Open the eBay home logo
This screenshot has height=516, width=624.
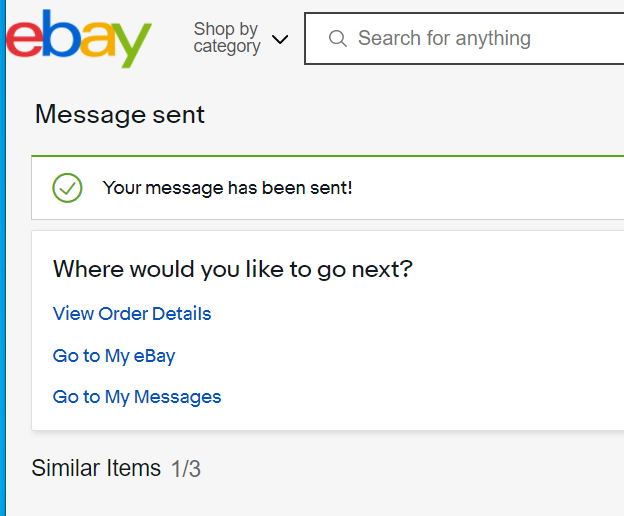coord(79,39)
